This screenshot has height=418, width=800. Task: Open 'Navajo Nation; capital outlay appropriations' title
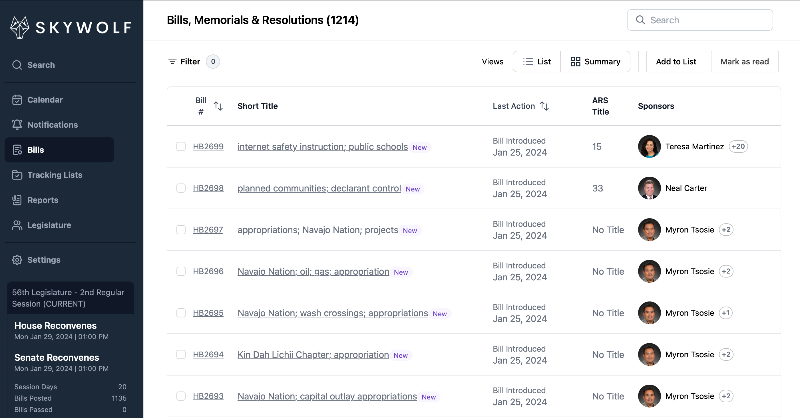[327, 397]
